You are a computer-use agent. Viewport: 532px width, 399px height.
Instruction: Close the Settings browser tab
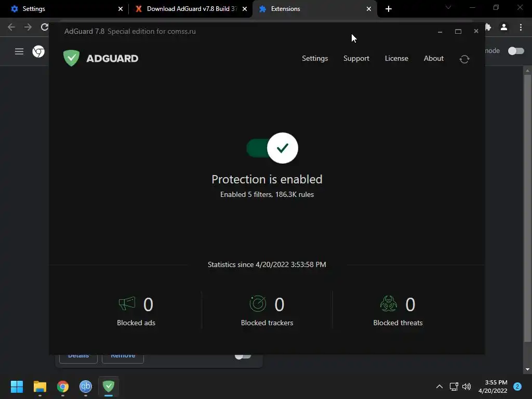click(121, 9)
